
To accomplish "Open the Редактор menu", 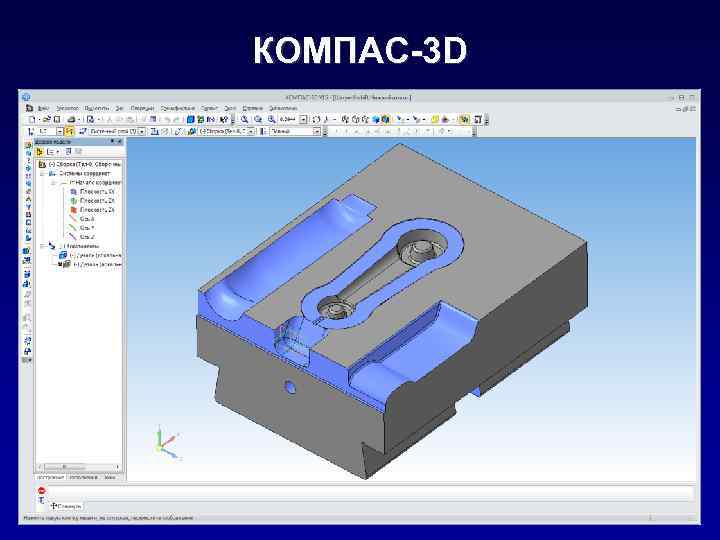I will point(67,108).
